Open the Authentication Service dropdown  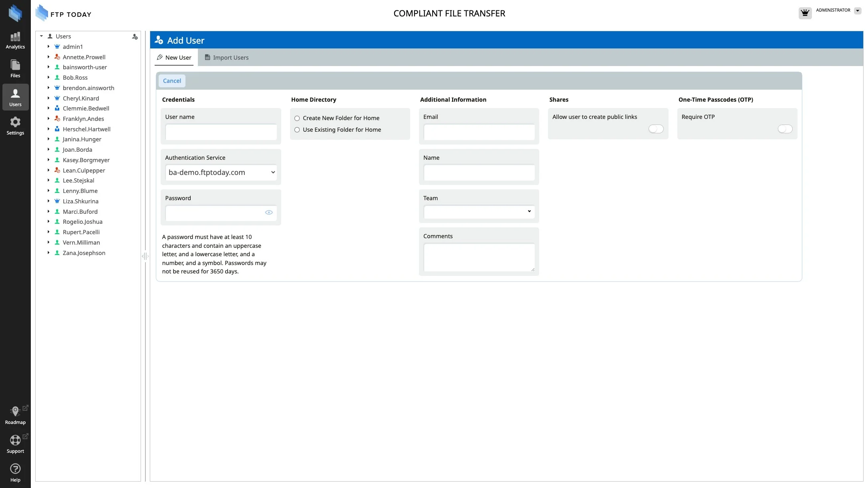coord(221,173)
